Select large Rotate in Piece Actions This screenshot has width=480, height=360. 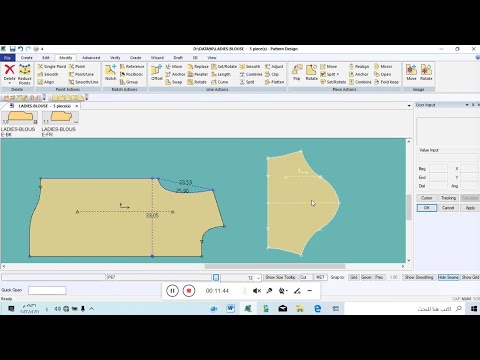(311, 73)
